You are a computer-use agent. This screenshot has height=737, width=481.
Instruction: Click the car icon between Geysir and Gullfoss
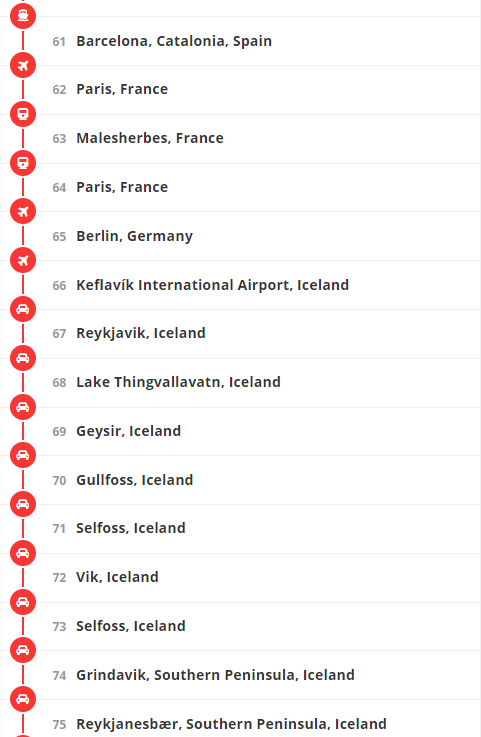pyautogui.click(x=23, y=455)
